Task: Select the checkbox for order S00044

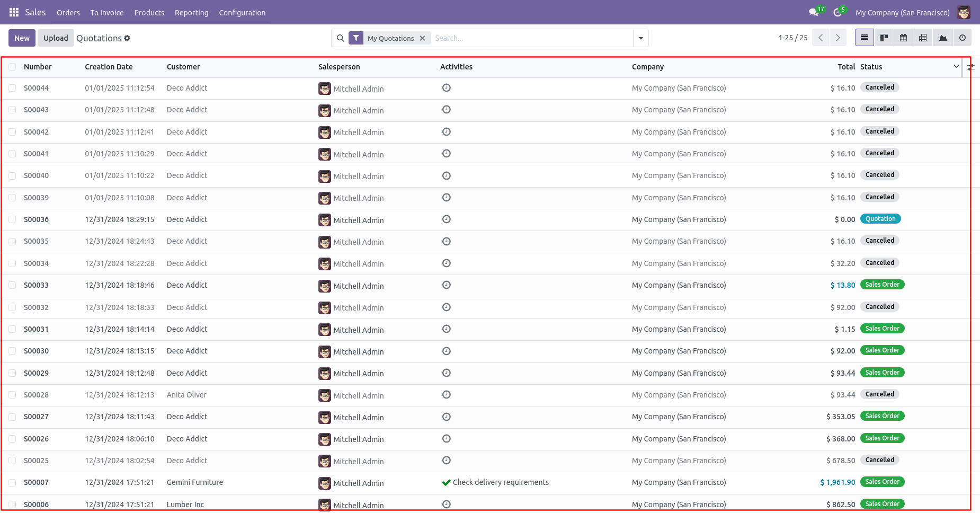Action: (12, 88)
